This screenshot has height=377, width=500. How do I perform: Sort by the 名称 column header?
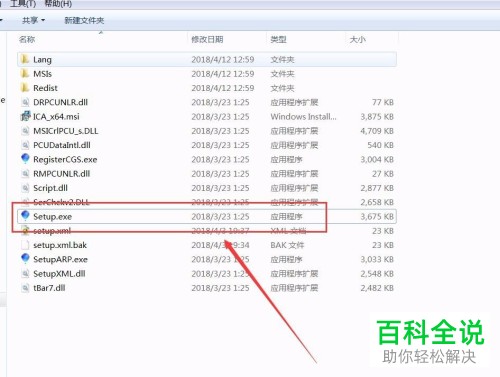27,39
